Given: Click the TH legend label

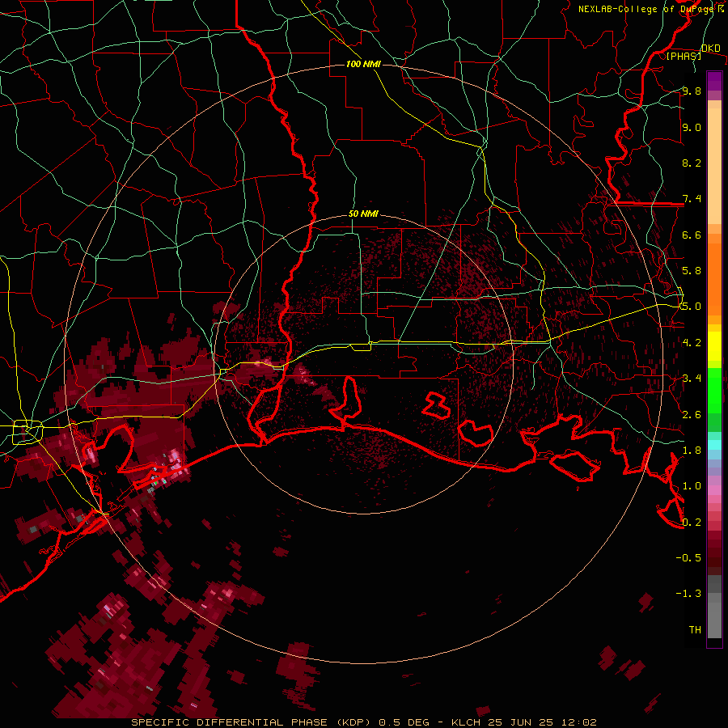Looking at the screenshot, I should tap(695, 630).
